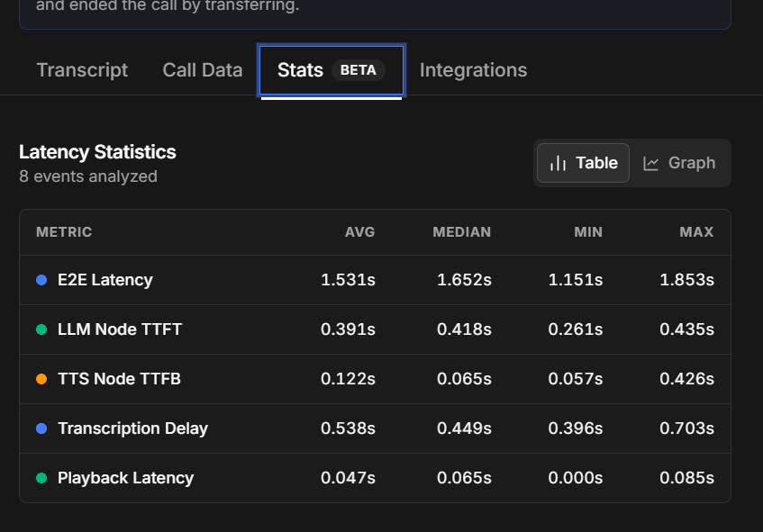The image size is (763, 532).
Task: Click the BETA badge on Stats
Action: coord(359,70)
